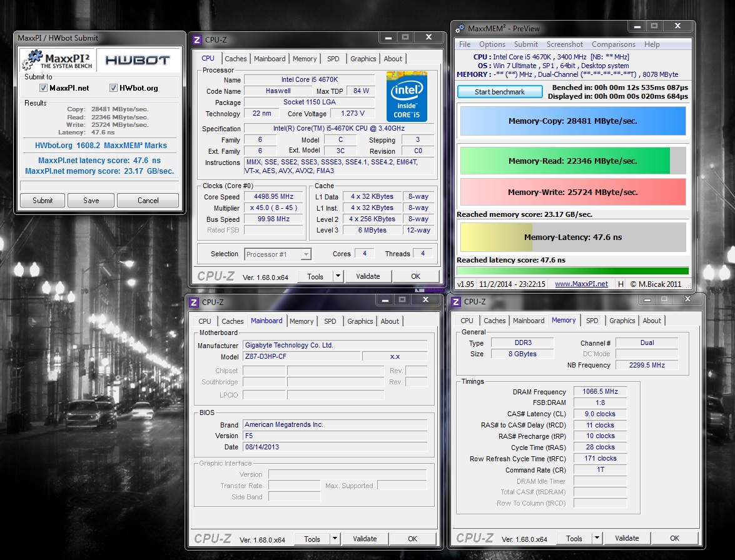Open the Processor #1 selection dropdown

pos(278,254)
